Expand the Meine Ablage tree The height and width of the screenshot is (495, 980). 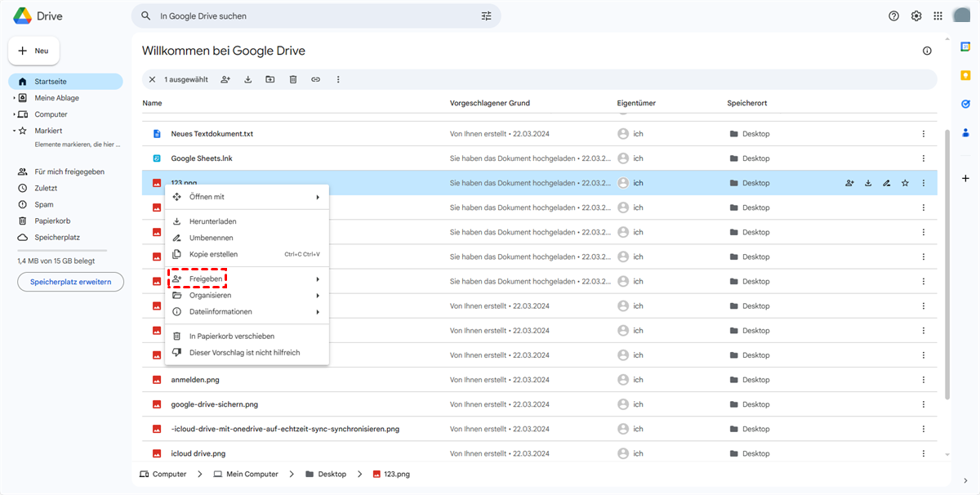[14, 98]
